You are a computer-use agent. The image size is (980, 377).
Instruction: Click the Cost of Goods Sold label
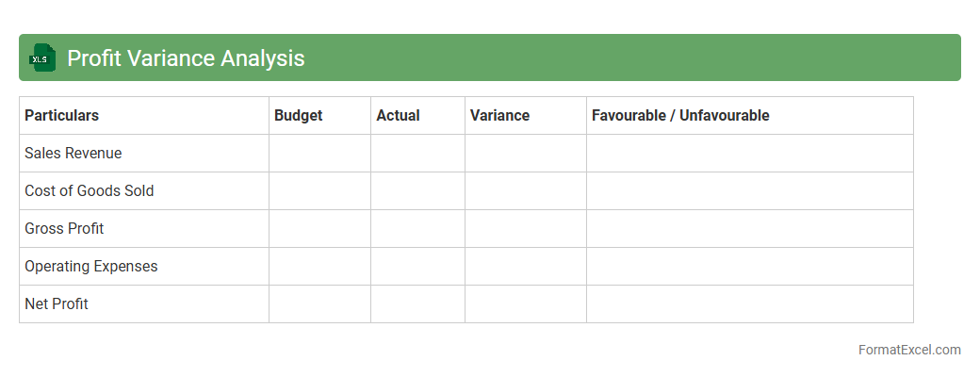pos(89,190)
